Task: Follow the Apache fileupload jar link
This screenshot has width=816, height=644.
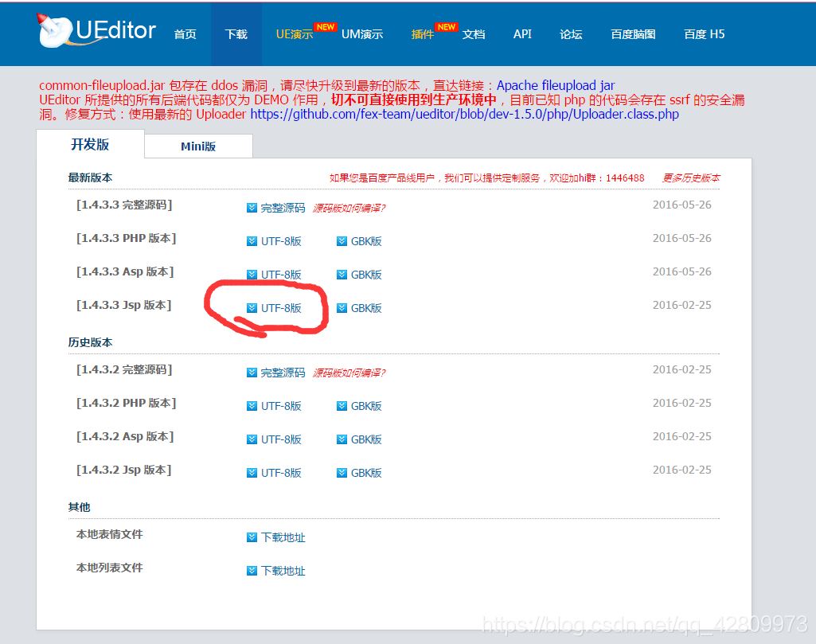Action: [555, 85]
